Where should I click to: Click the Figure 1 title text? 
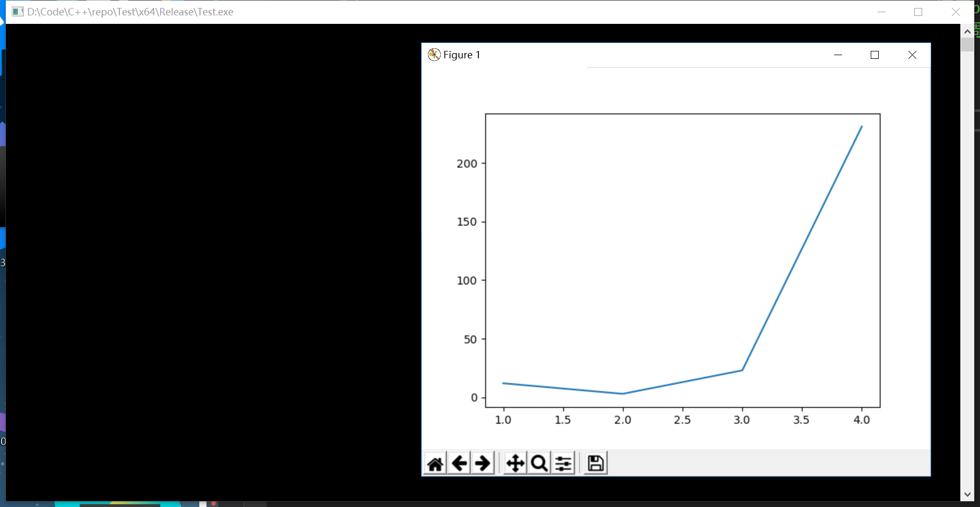461,54
